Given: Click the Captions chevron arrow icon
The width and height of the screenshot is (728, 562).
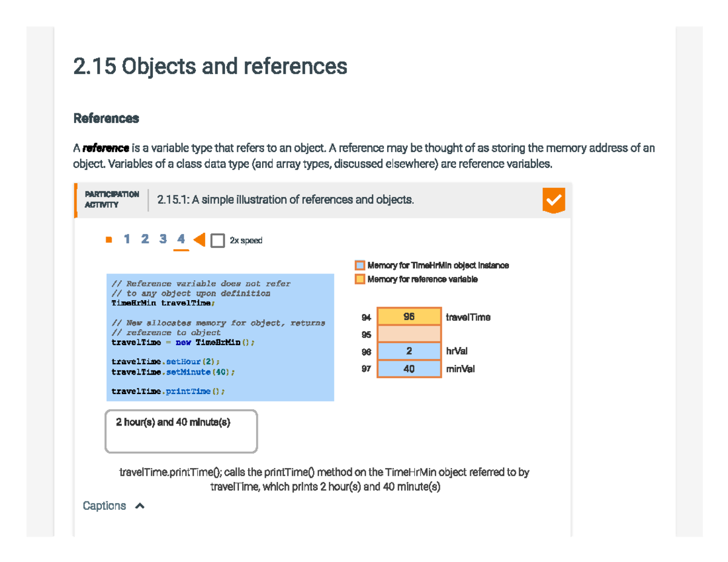Looking at the screenshot, I should coord(139,505).
